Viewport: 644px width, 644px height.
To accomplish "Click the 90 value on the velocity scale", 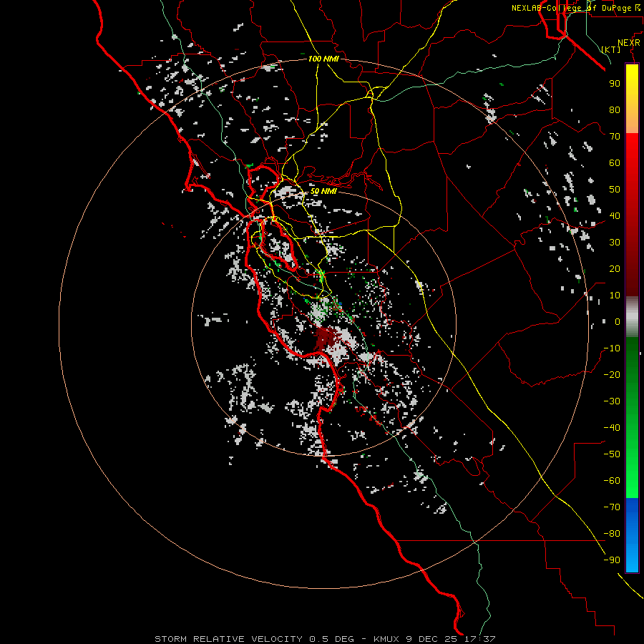I will click(615, 84).
